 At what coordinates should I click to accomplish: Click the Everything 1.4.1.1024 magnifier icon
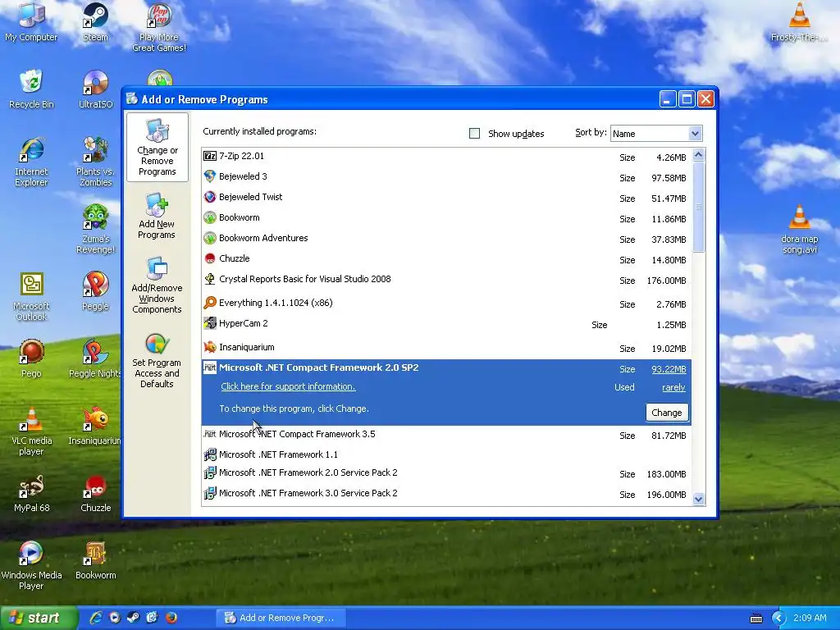(210, 303)
